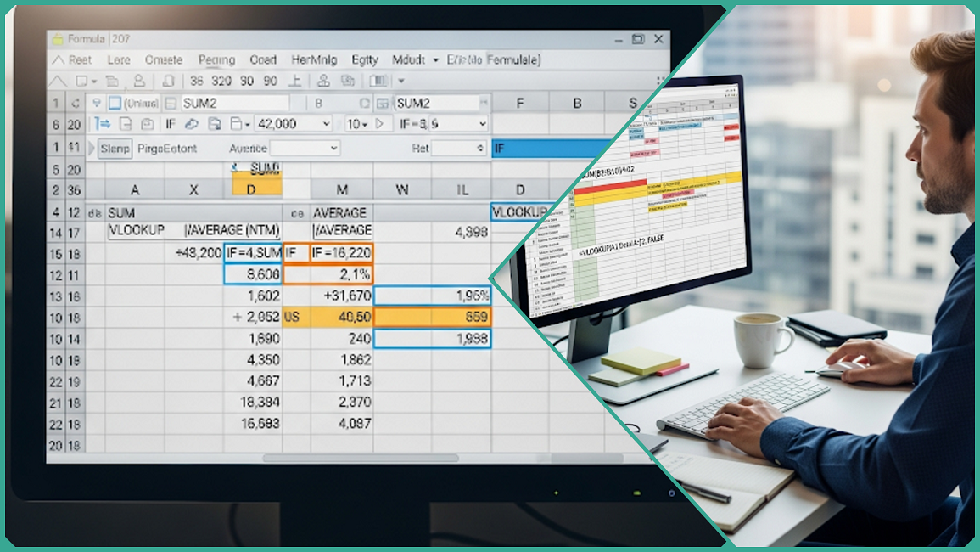
Task: Select the 4,898 cell
Action: [462, 232]
